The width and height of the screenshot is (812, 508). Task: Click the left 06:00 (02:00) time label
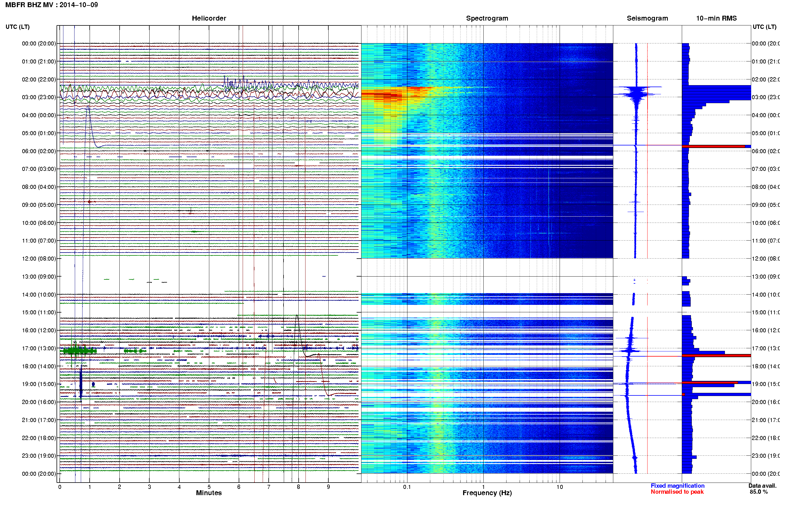[39, 151]
